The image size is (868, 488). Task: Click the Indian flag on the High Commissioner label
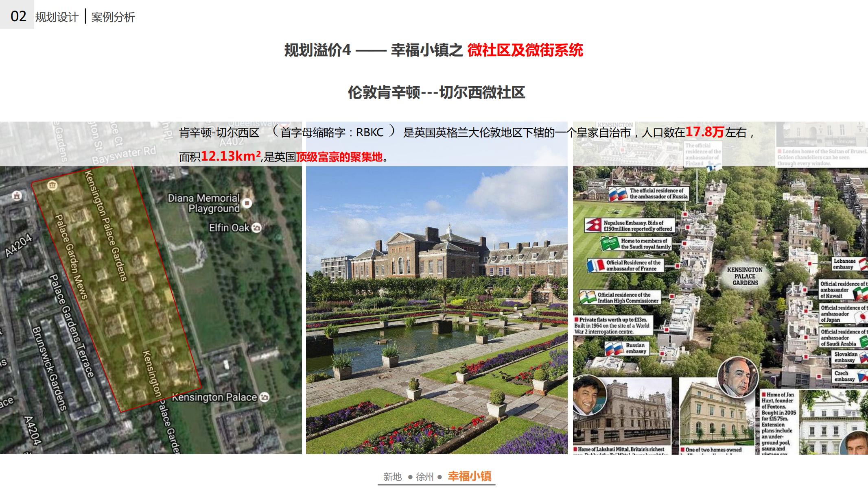click(x=588, y=297)
